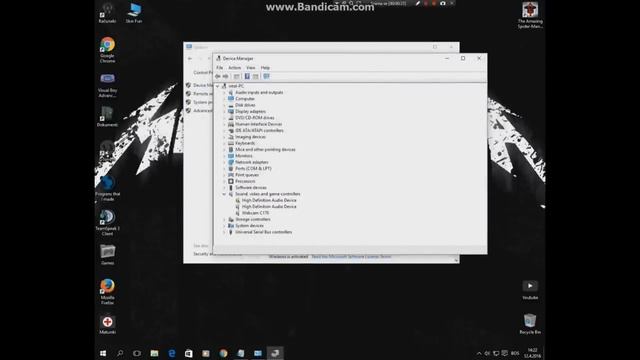
Task: Expand the Network adapters arrow
Action: [224, 162]
